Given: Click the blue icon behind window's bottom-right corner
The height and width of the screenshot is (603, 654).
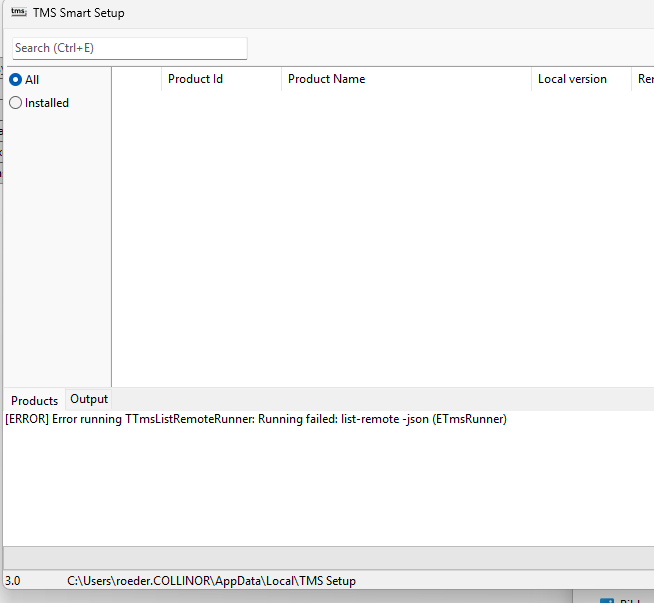Looking at the screenshot, I should pyautogui.click(x=606, y=599).
